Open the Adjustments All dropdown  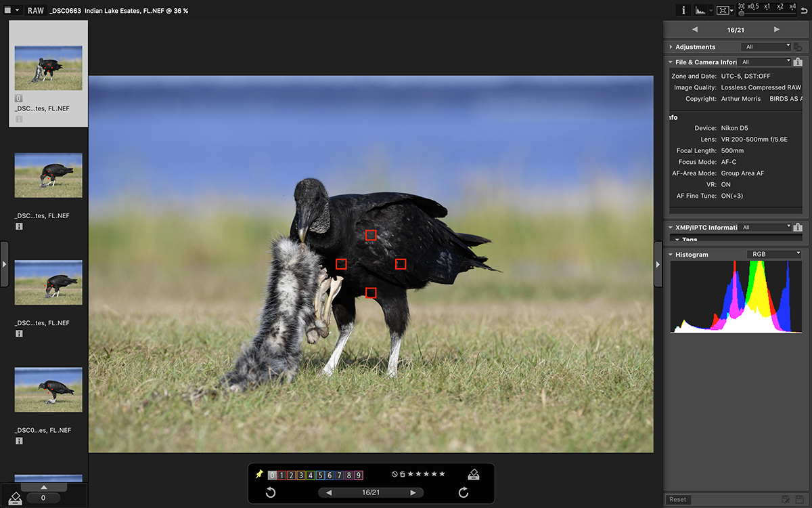point(766,47)
